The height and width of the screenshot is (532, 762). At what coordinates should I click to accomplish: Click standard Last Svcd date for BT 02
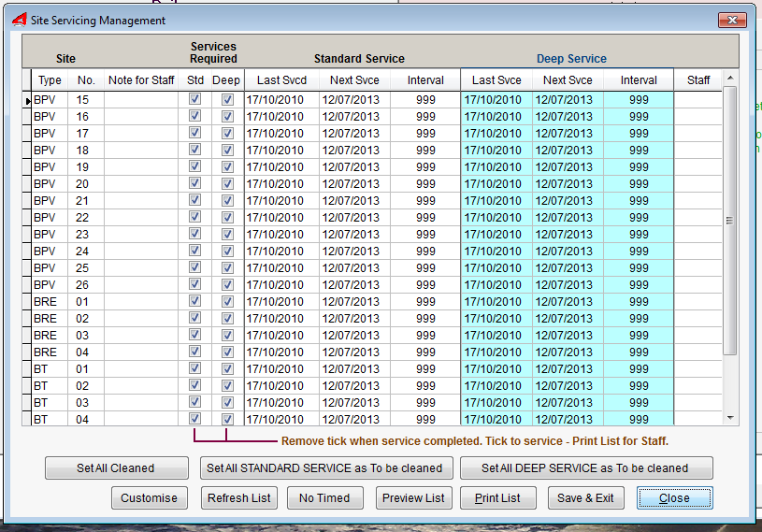(x=281, y=386)
